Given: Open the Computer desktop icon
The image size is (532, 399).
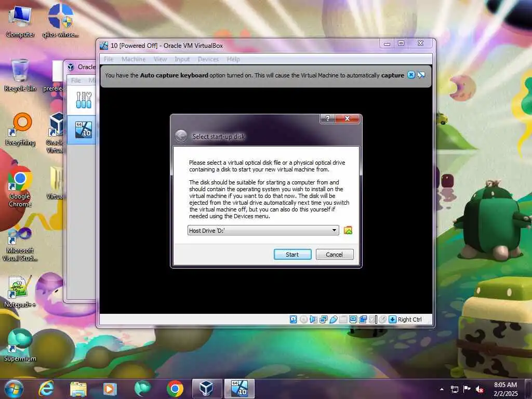Looking at the screenshot, I should click(x=20, y=21).
